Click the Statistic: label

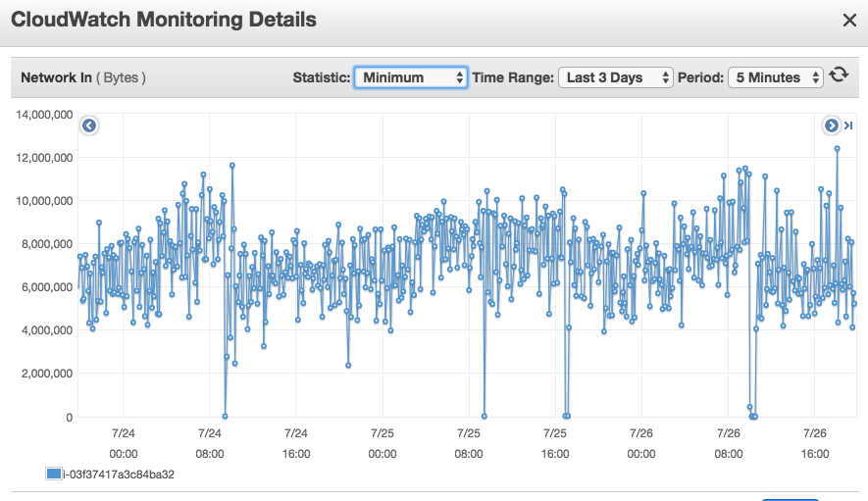point(321,77)
